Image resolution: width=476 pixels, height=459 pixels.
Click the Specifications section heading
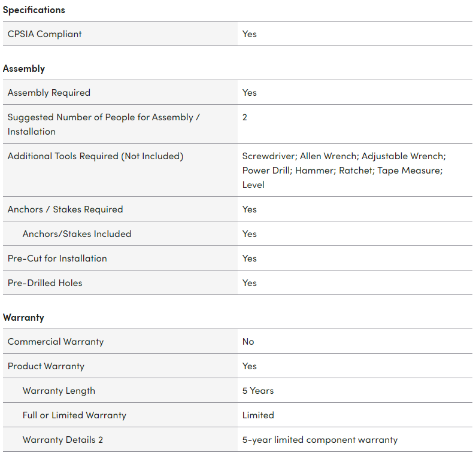[x=34, y=10]
